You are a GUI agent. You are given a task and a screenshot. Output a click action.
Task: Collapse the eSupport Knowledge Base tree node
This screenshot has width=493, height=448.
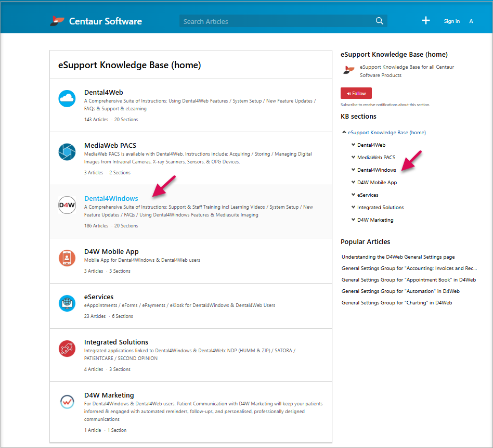344,133
